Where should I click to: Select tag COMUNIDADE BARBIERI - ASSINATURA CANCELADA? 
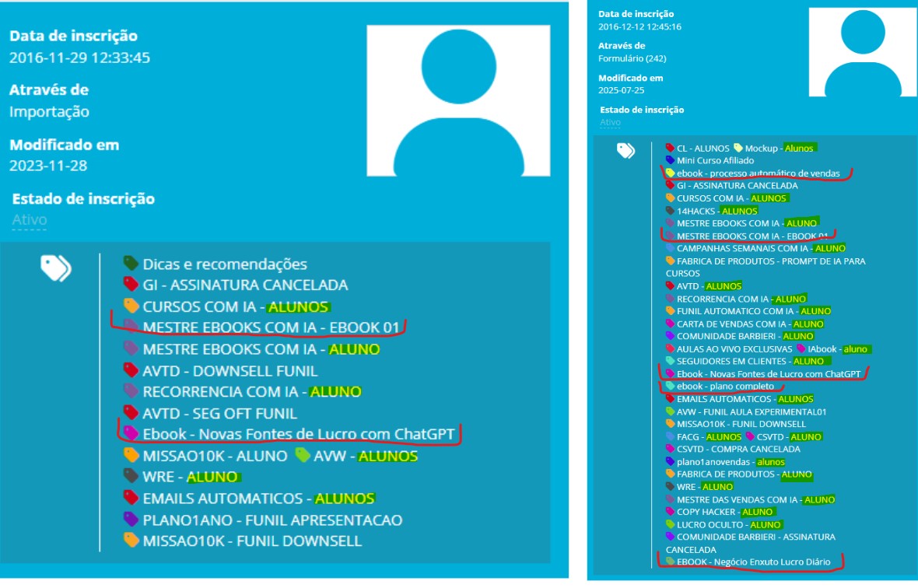(751, 543)
